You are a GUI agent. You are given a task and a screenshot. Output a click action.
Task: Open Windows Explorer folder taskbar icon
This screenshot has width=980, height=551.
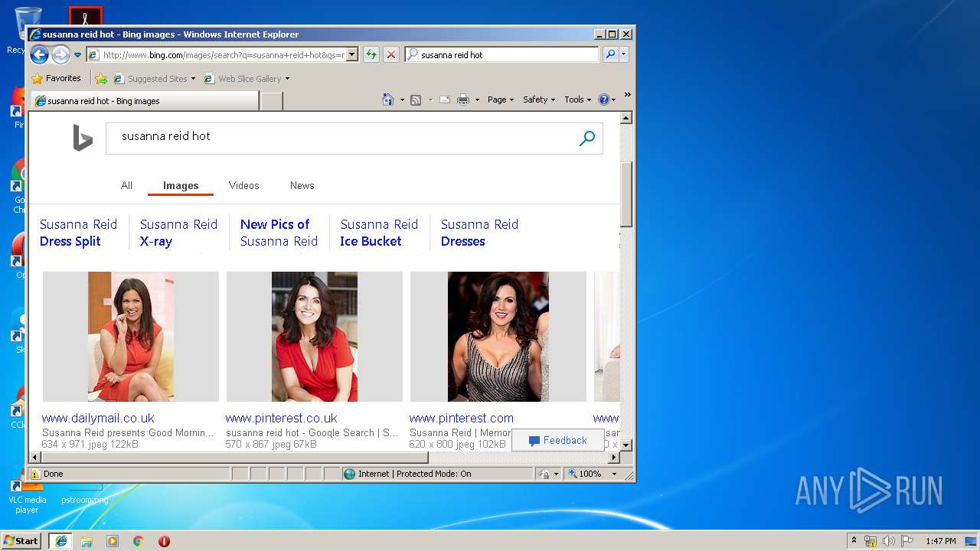87,541
